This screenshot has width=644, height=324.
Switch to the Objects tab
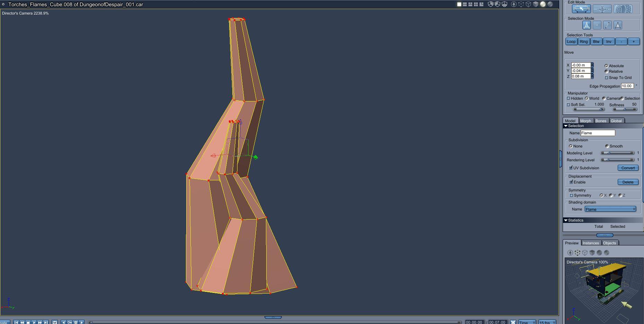coord(610,243)
